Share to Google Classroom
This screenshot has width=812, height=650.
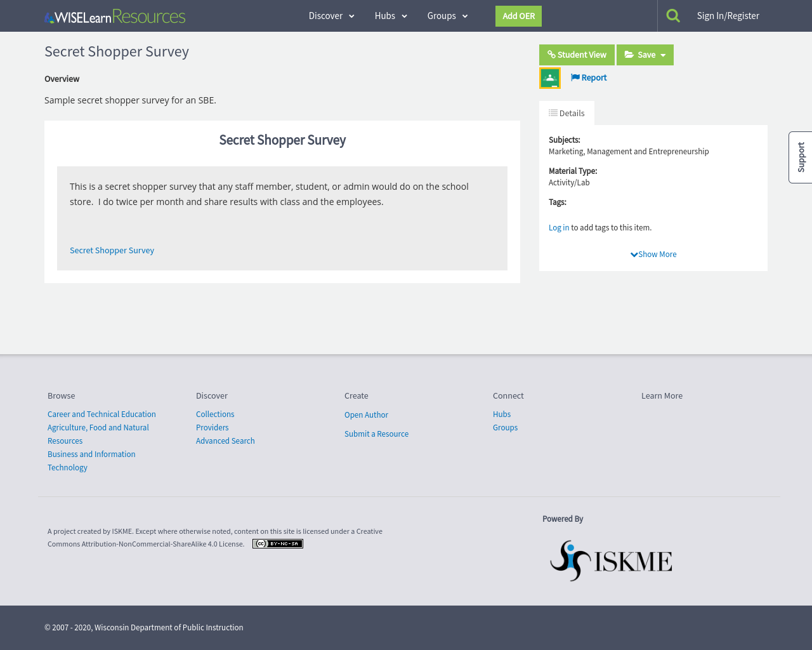pos(549,77)
